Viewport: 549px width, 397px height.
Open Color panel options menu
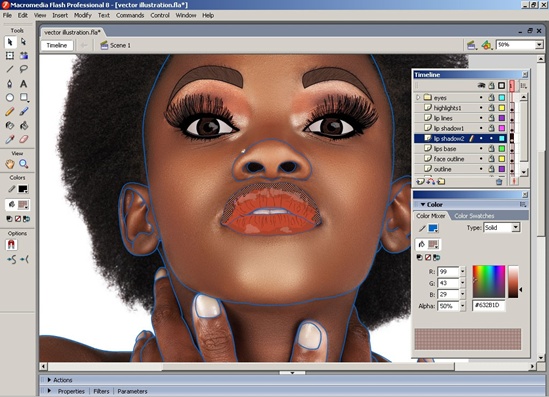(523, 204)
